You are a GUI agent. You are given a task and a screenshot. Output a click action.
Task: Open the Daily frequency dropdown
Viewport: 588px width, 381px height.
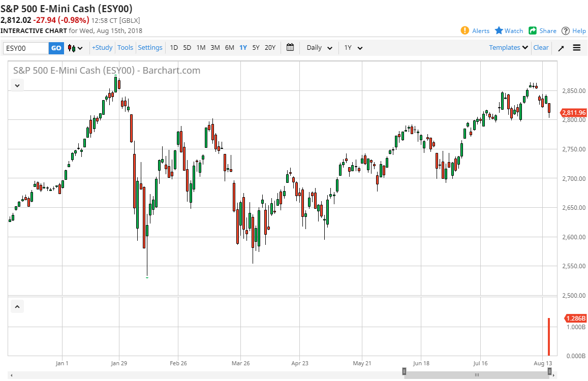click(x=319, y=48)
